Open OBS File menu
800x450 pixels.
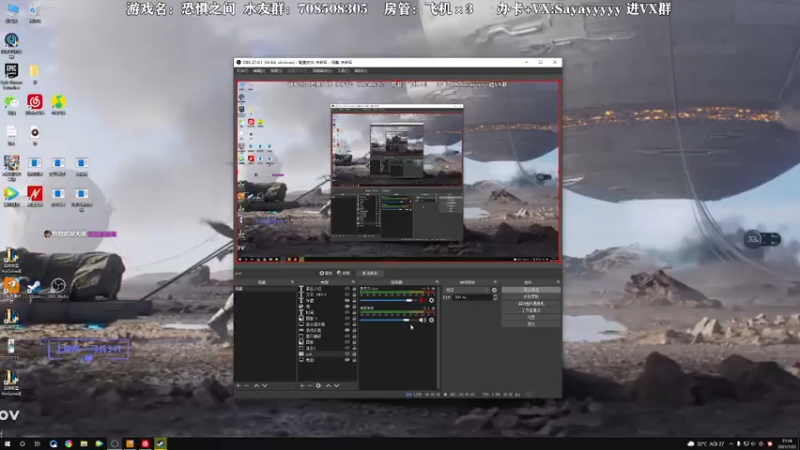point(242,71)
